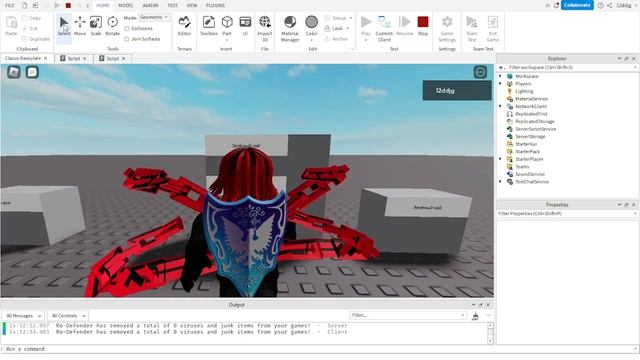Expand the StarterPlayer tree node
Viewport: 640px width, 360px height.
point(501,159)
